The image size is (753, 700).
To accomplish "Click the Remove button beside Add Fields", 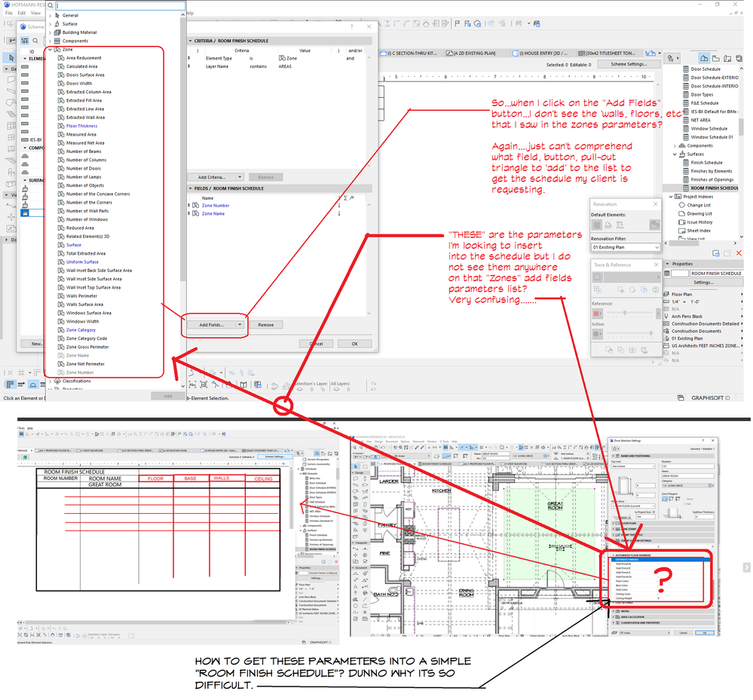I will coord(265,325).
